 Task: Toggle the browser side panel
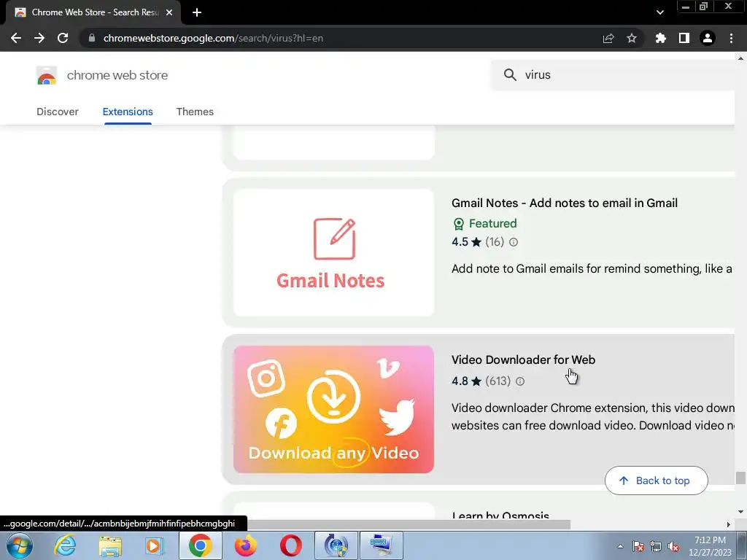684,38
